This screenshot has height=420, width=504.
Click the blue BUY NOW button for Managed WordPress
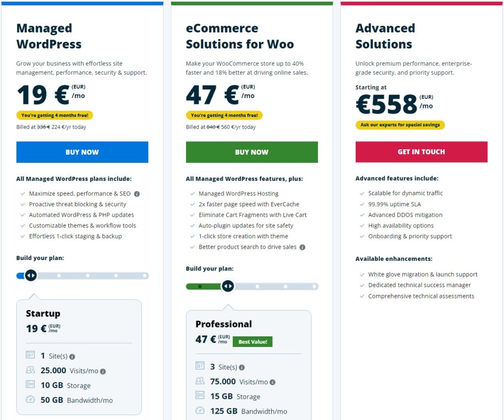(82, 152)
